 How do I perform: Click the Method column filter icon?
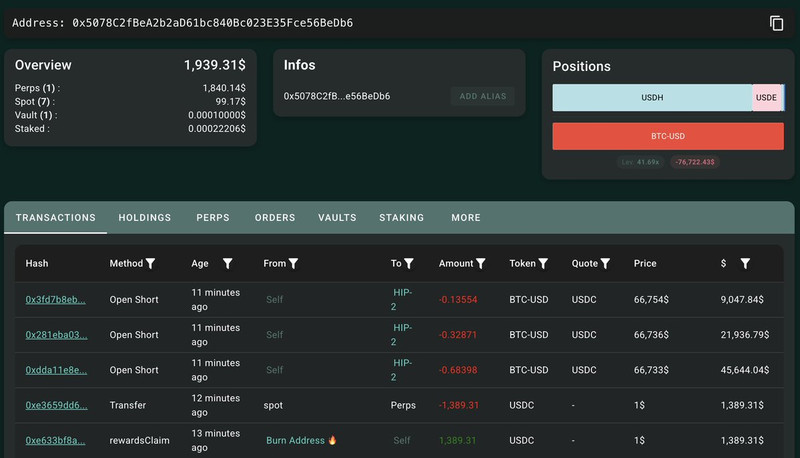(151, 264)
